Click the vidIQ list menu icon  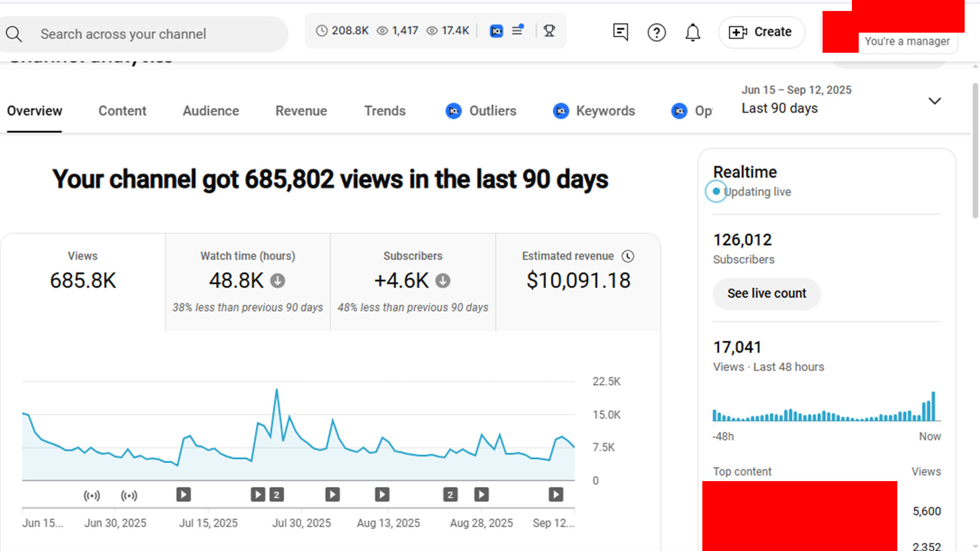click(x=518, y=30)
